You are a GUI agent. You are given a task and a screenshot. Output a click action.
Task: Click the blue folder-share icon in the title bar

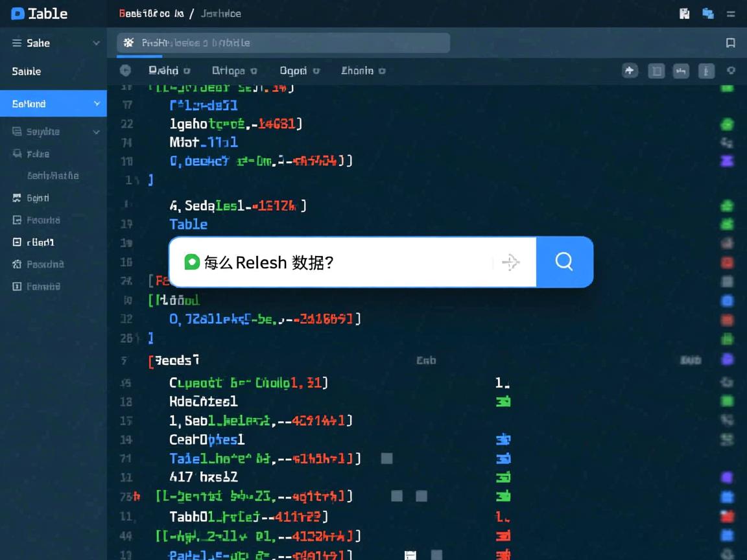[707, 13]
